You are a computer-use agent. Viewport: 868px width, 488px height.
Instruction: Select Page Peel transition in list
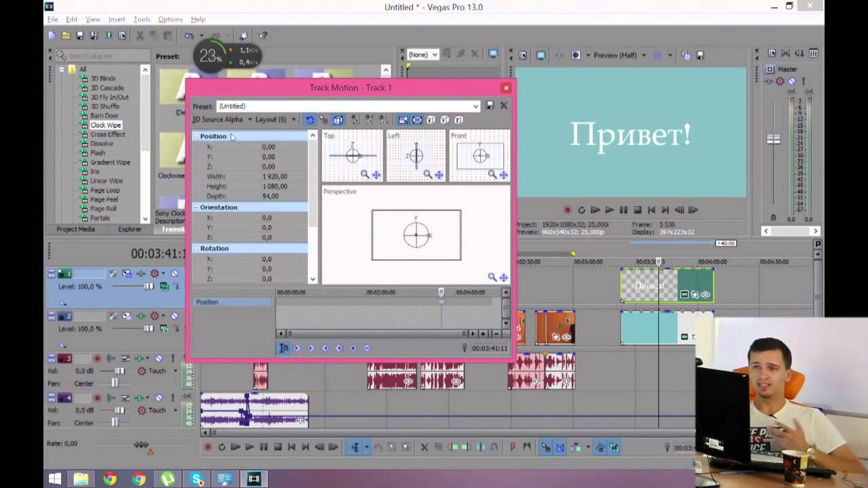(104, 200)
